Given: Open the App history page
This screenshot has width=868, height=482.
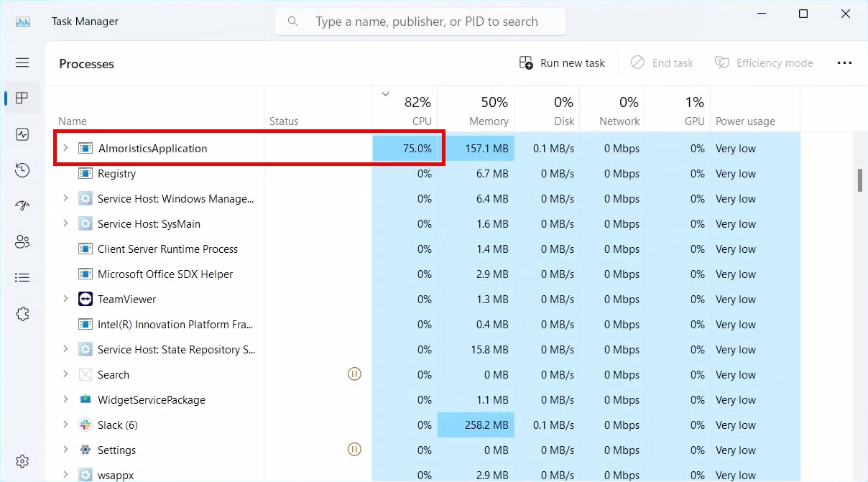Looking at the screenshot, I should click(22, 170).
